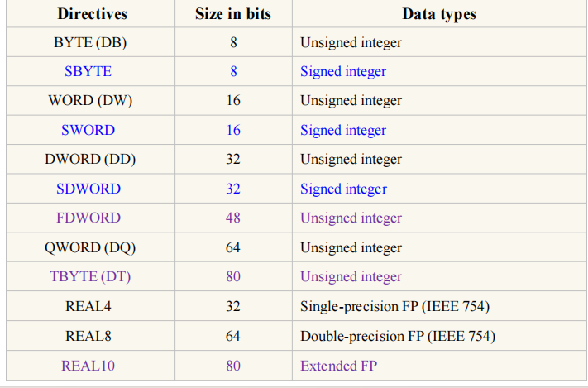Screen dimensions: 588x388
Task: Click the purple FDWORD directive
Action: point(88,218)
